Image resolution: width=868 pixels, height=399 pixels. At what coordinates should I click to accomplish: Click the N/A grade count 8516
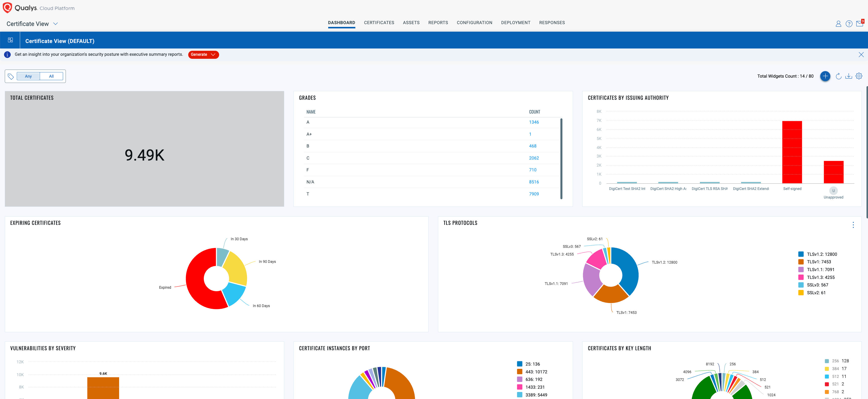coord(534,182)
